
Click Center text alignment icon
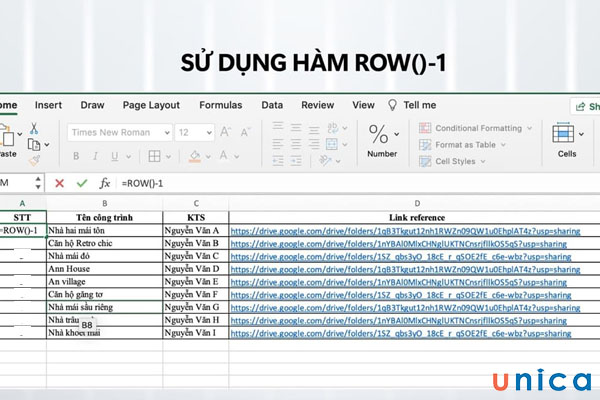pos(296,144)
